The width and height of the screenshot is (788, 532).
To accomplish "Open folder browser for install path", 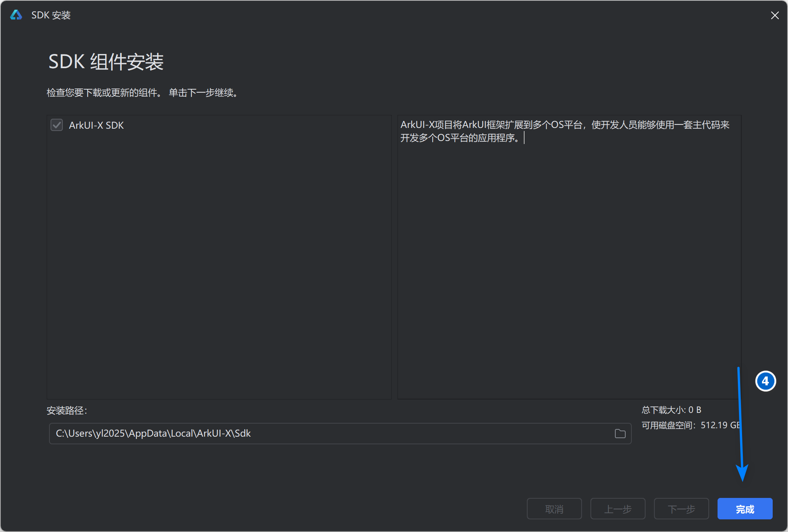I will tap(620, 434).
